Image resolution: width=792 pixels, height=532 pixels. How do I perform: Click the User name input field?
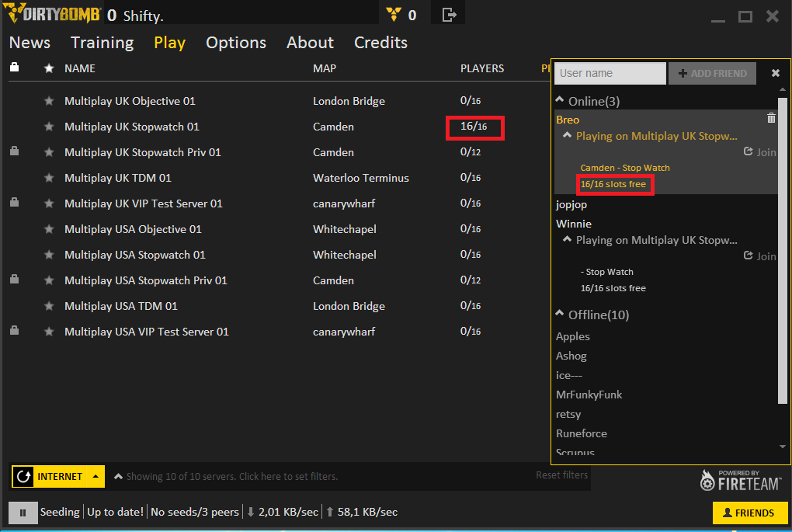coord(610,73)
